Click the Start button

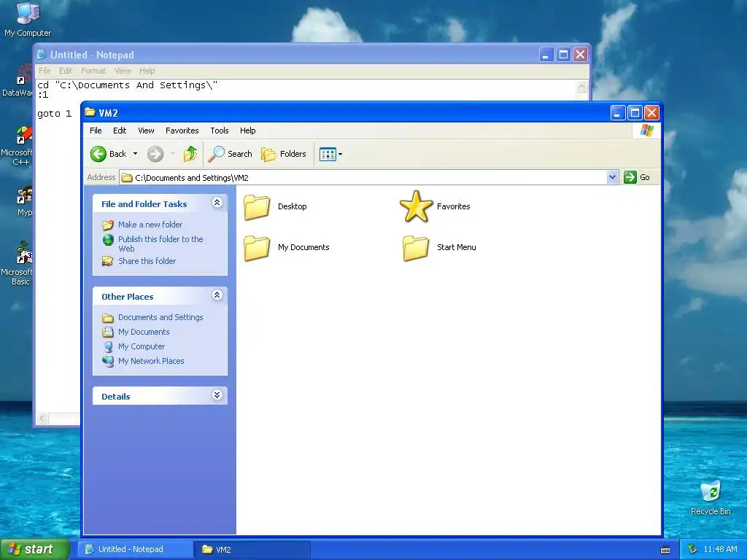(x=34, y=549)
